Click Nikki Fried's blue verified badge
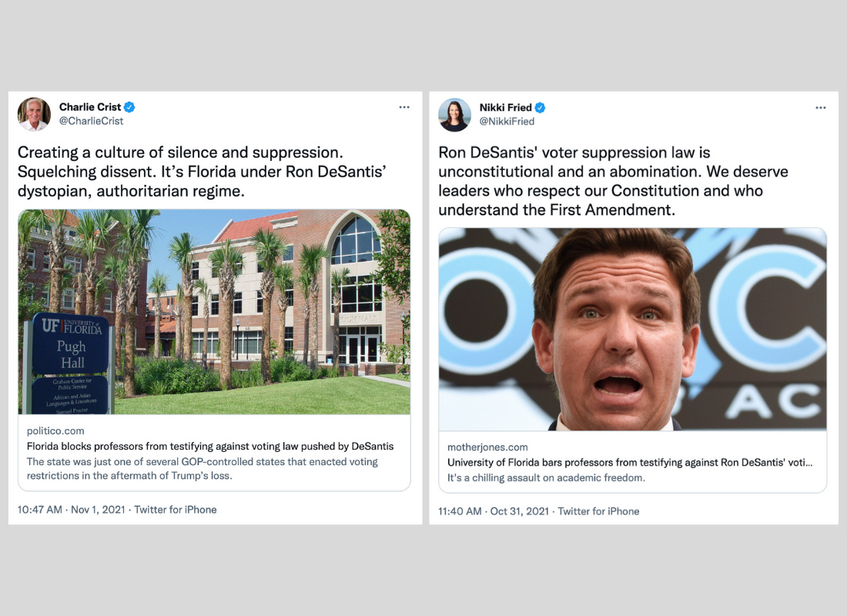This screenshot has height=616, width=847. (x=540, y=108)
